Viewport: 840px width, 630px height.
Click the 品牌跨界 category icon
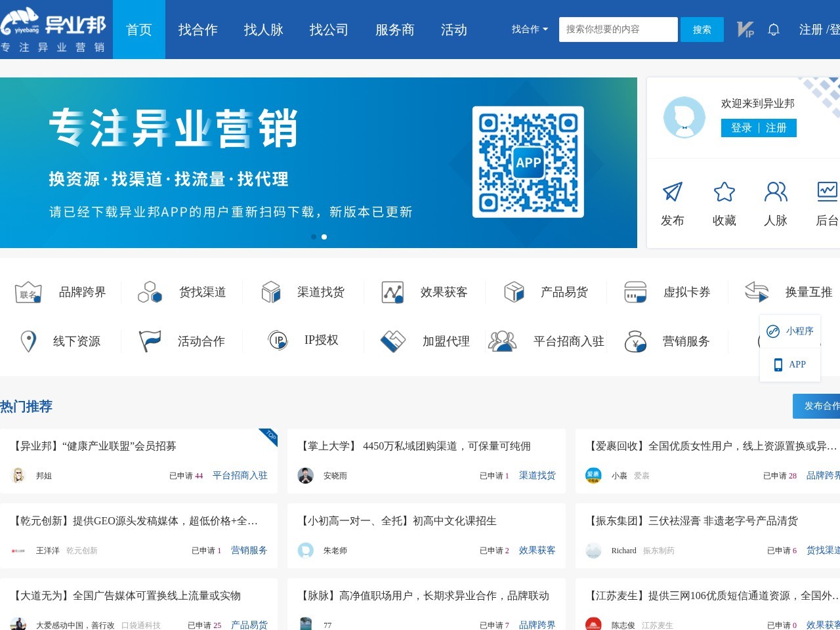coord(28,292)
